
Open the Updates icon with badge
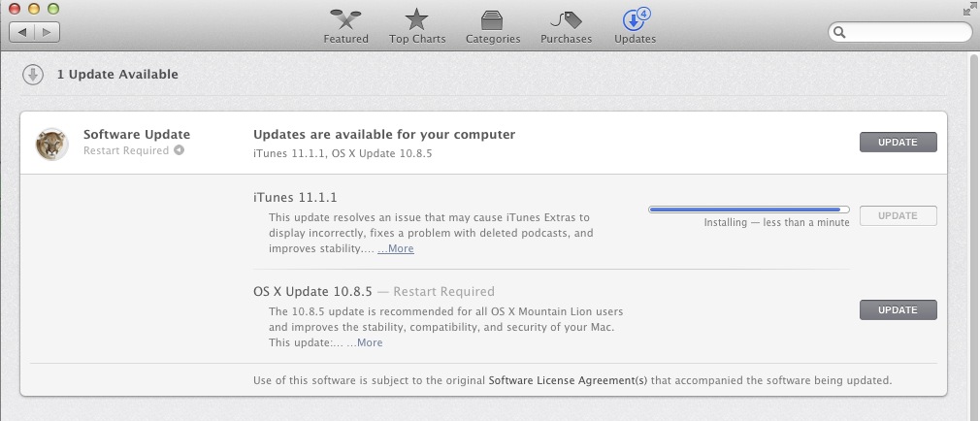(636, 18)
